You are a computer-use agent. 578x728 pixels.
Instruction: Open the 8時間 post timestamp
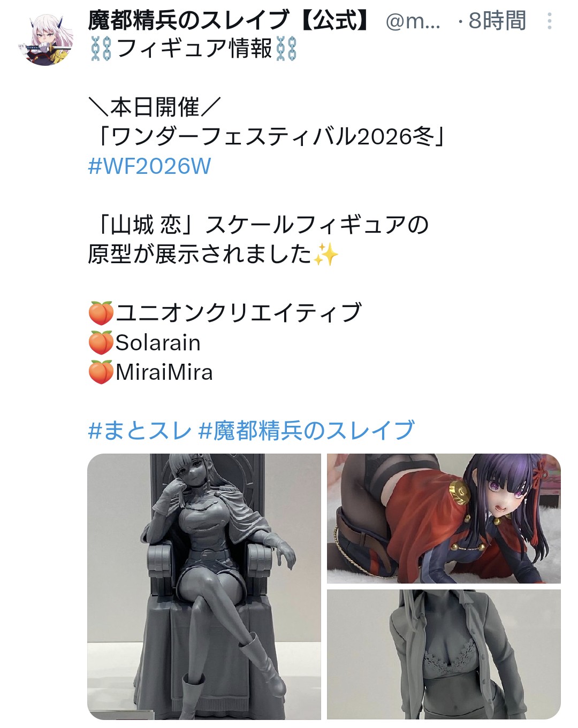point(497,21)
